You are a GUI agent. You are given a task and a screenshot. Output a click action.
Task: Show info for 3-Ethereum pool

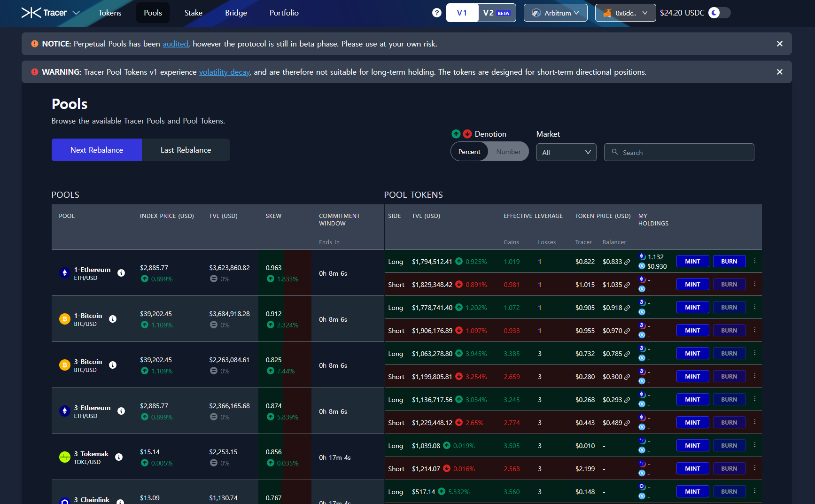pyautogui.click(x=121, y=411)
